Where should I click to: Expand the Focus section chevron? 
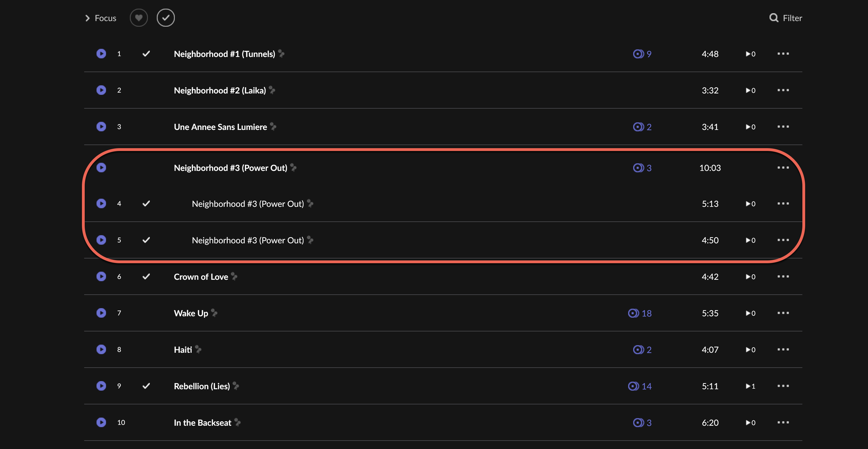[x=88, y=18]
